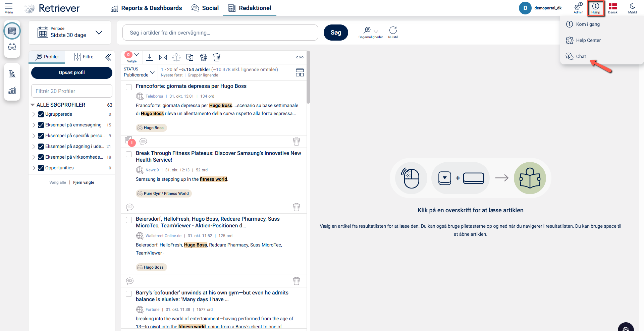Open the document search icon in left sidebar
644x331 pixels.
point(12,74)
